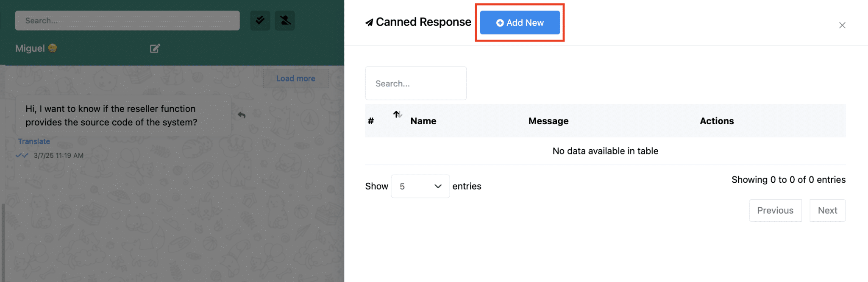Click the reply arrow next to the message
The height and width of the screenshot is (282, 868).
(242, 115)
